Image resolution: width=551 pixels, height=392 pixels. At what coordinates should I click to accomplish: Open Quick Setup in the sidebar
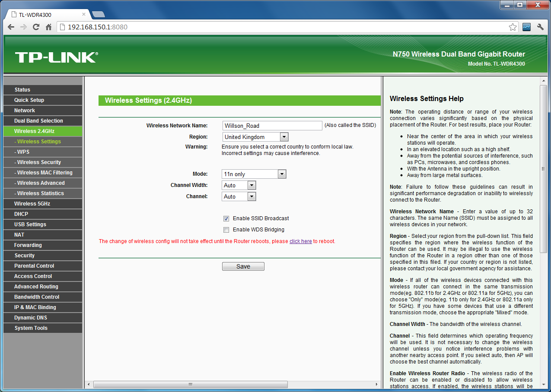pos(42,100)
